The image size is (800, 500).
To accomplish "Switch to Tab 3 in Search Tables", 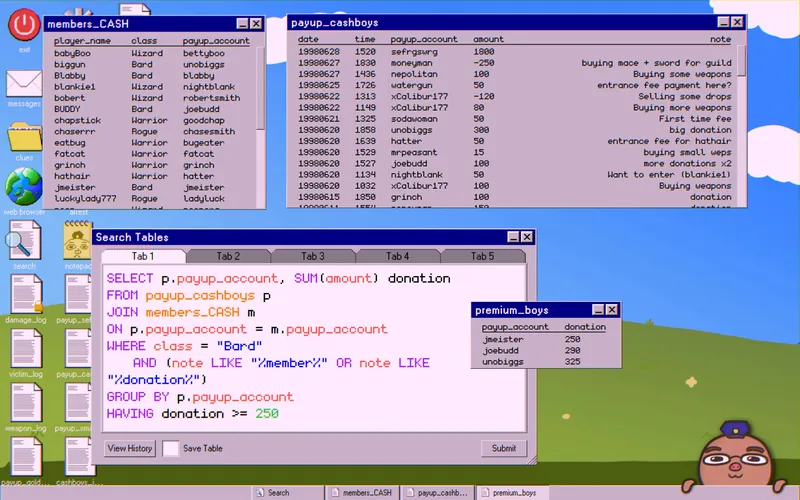I will 313,256.
